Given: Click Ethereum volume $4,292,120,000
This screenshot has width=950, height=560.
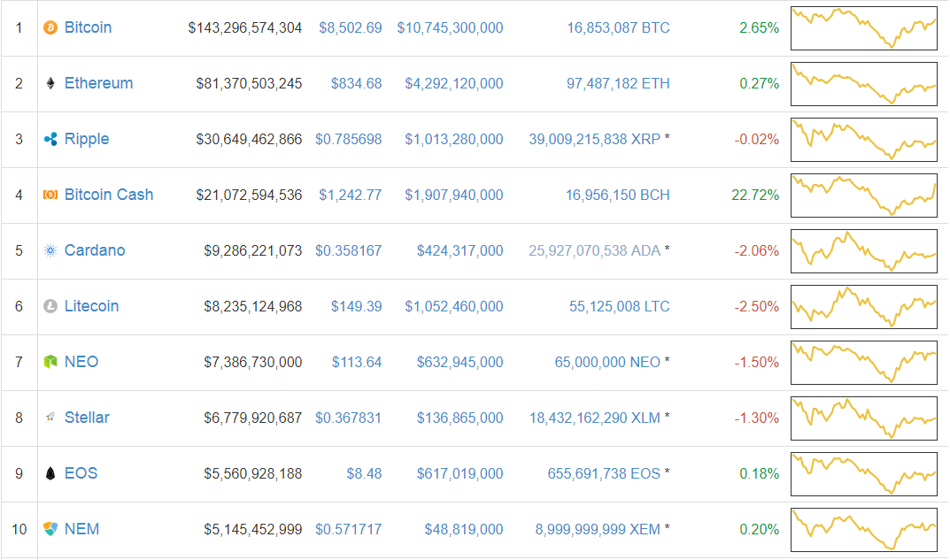Looking at the screenshot, I should (454, 83).
